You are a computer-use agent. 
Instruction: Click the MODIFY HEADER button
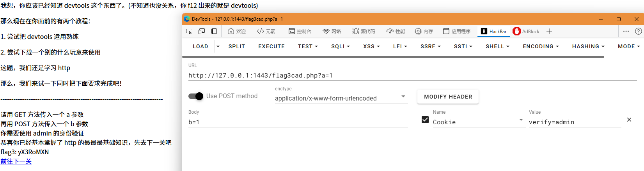448,97
